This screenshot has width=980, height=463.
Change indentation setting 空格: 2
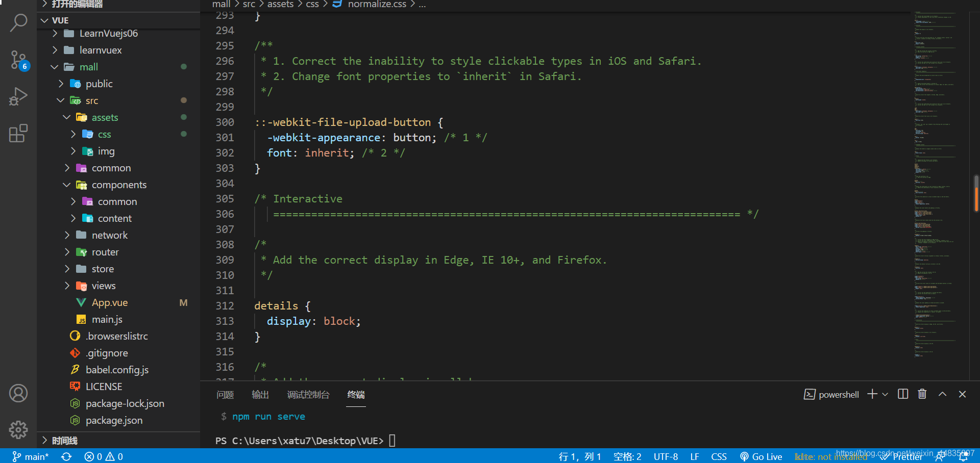(627, 456)
